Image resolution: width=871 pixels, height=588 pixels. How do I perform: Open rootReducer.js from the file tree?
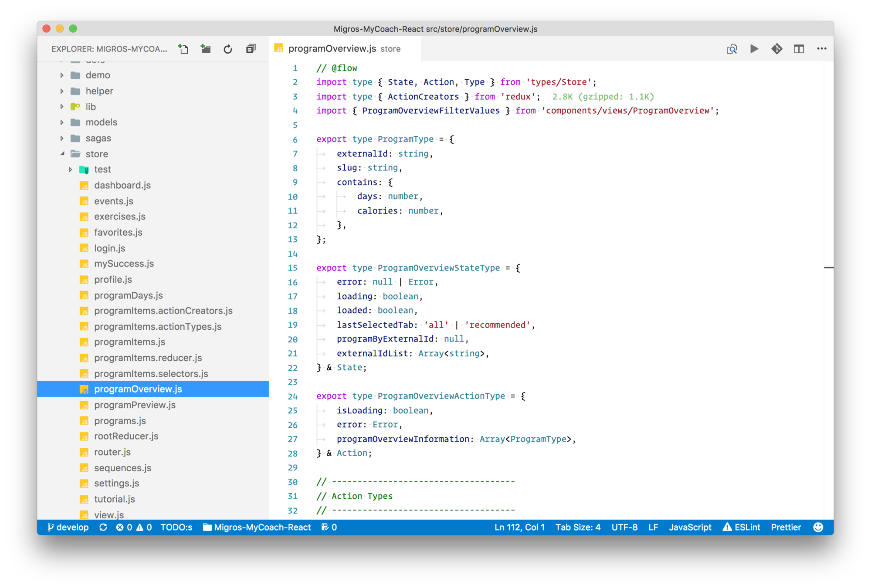(126, 436)
